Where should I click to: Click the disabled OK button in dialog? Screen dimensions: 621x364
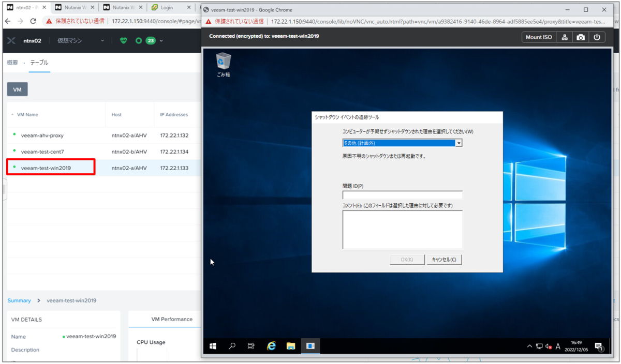pyautogui.click(x=407, y=260)
